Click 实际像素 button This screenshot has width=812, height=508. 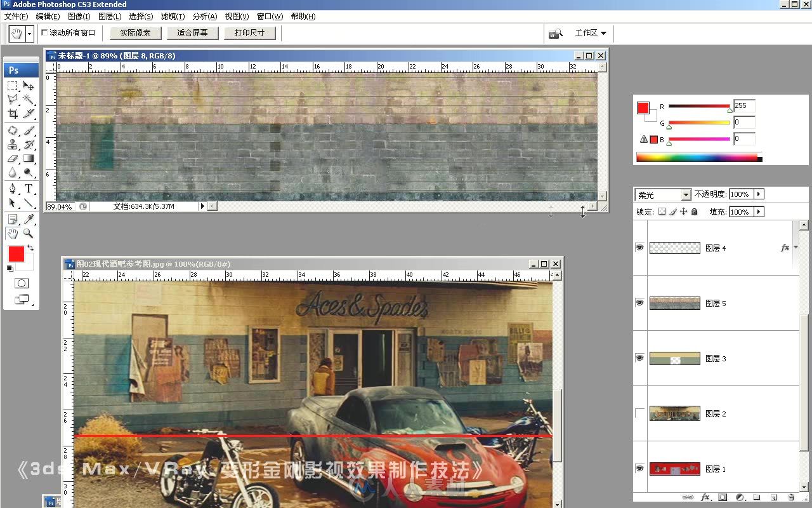click(x=135, y=33)
